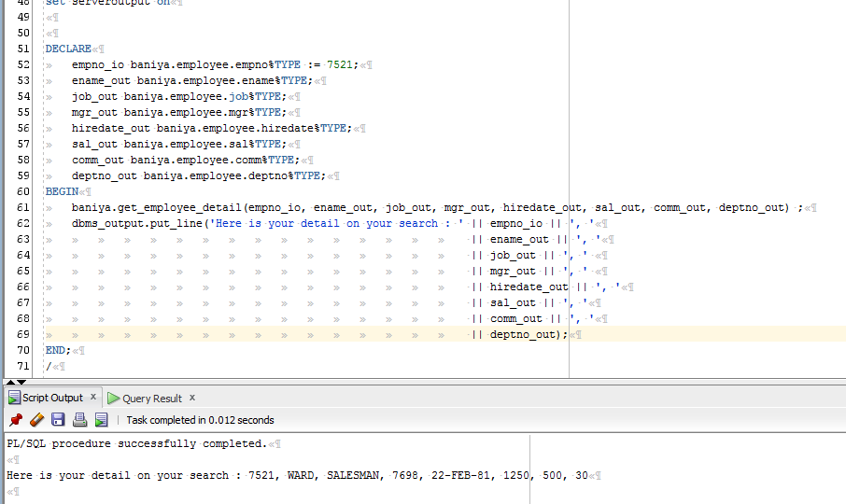Image resolution: width=846 pixels, height=504 pixels.
Task: Click line number 69 in the gutter
Action: click(x=23, y=335)
